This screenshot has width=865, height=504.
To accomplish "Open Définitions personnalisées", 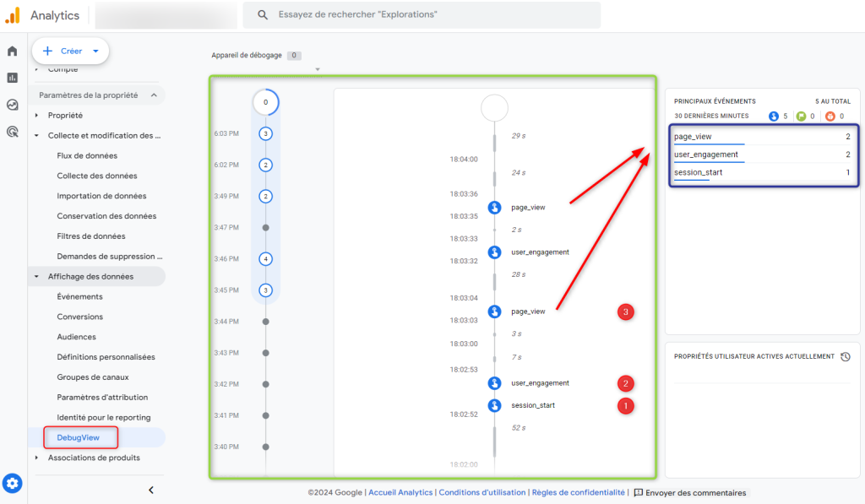I will [106, 357].
